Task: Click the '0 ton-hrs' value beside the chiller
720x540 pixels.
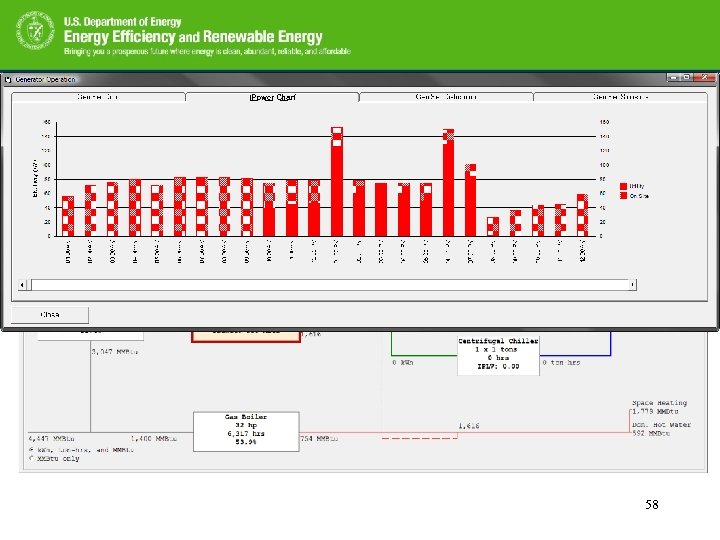Action: tap(561, 362)
